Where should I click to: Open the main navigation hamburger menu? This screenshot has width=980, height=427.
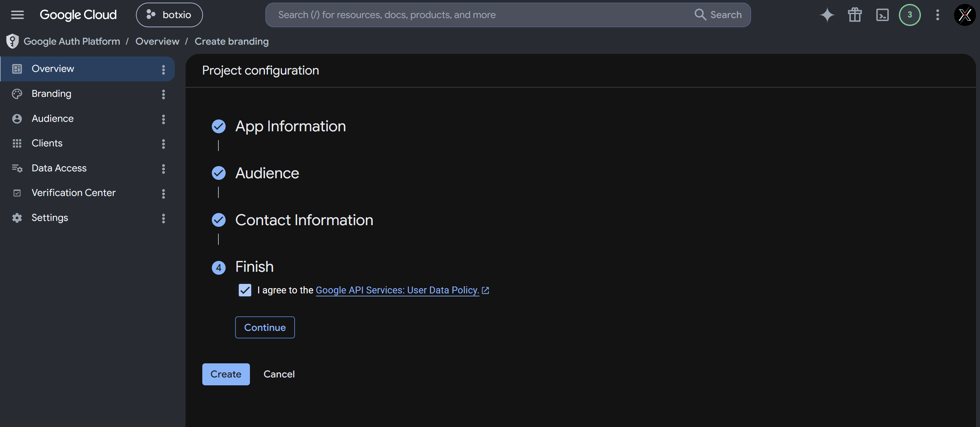click(17, 15)
